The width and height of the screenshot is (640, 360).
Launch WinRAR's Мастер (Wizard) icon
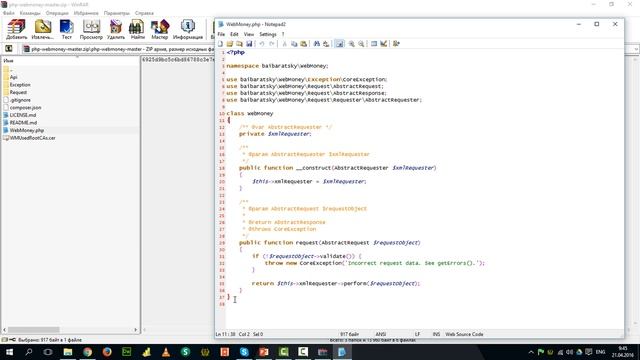159,29
